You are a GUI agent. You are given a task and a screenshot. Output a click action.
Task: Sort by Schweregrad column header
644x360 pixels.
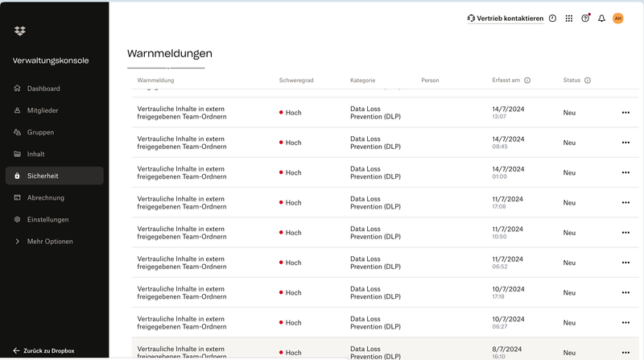pos(295,81)
